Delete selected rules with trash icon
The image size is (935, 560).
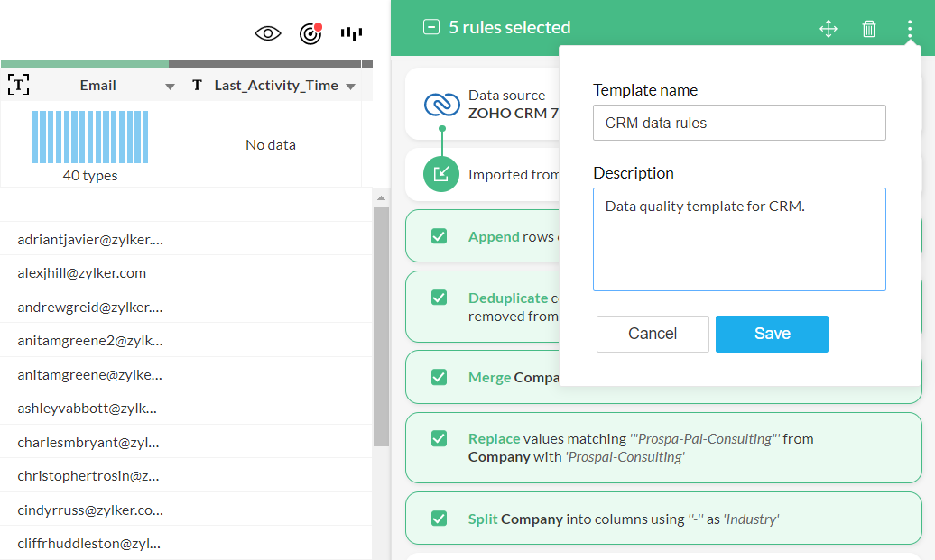click(869, 29)
